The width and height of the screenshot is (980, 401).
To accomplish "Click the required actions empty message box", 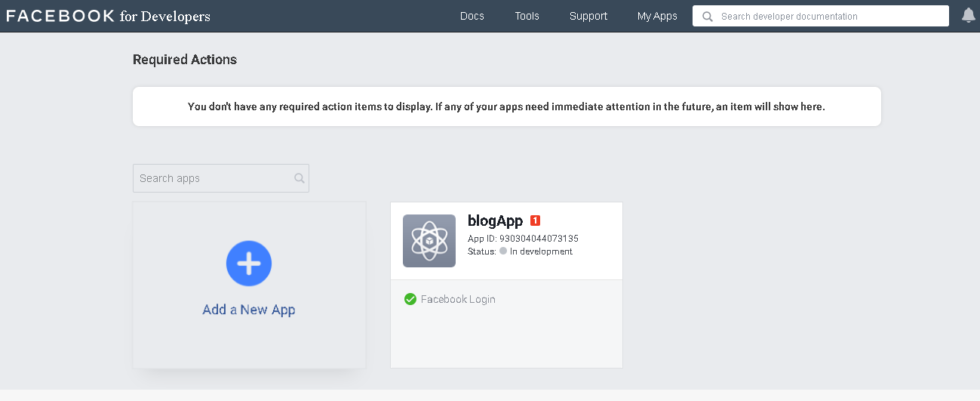I will click(x=507, y=106).
